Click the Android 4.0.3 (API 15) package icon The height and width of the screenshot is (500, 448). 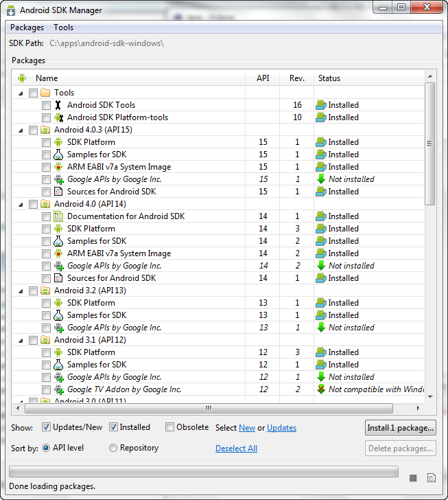click(45, 130)
